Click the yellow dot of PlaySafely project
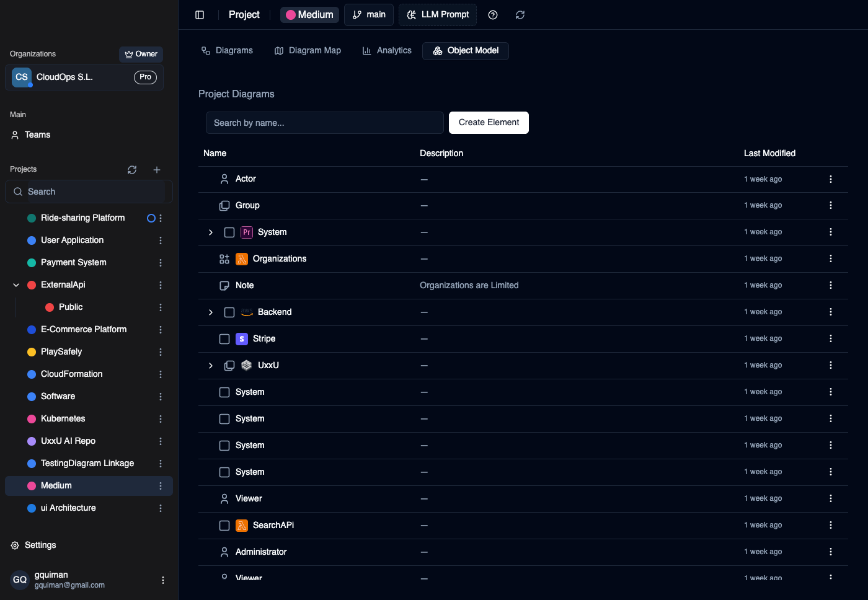868x600 pixels. (32, 352)
